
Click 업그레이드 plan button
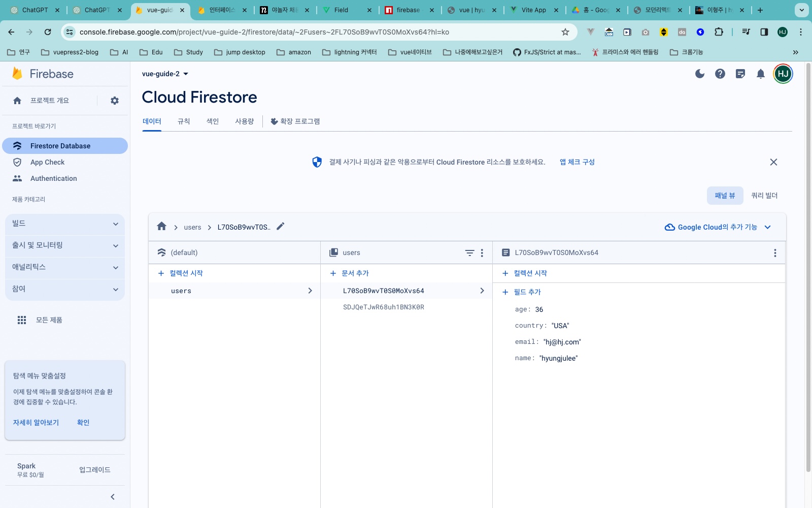coord(95,470)
